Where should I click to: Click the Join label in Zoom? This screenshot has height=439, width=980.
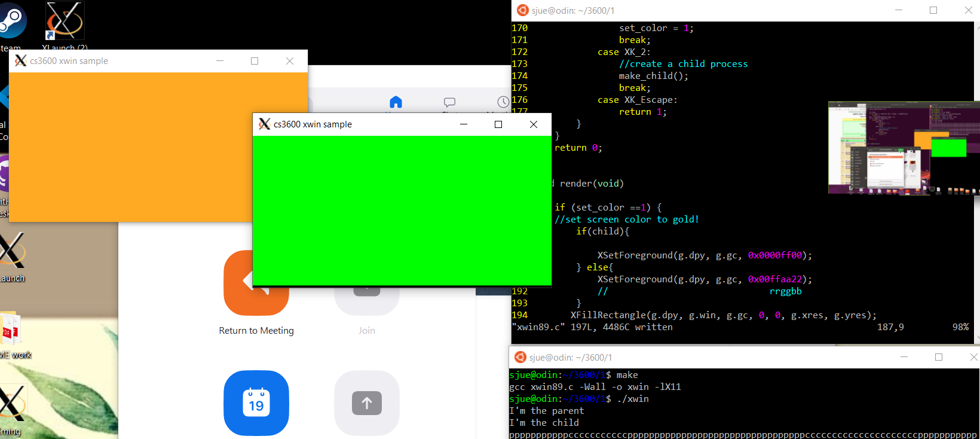367,331
